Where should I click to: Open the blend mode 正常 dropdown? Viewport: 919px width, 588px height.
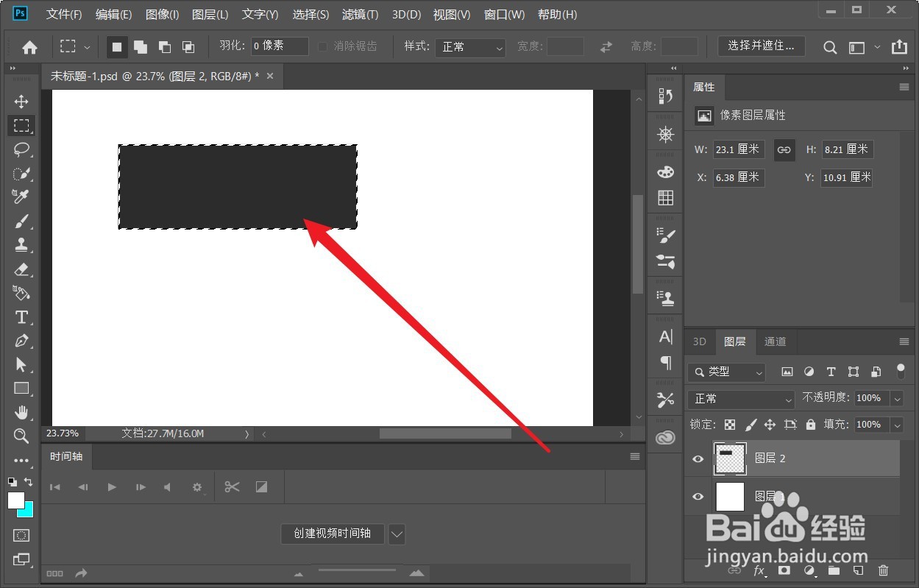tap(741, 399)
